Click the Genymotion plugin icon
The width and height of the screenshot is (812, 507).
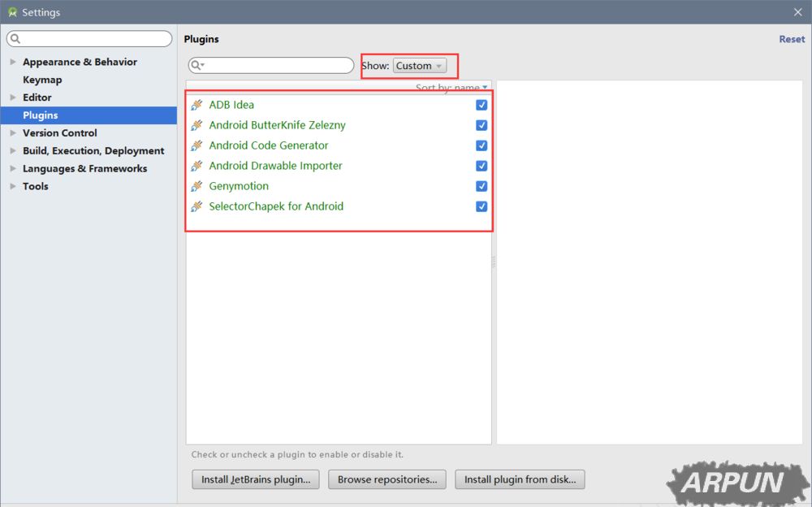[x=197, y=186]
